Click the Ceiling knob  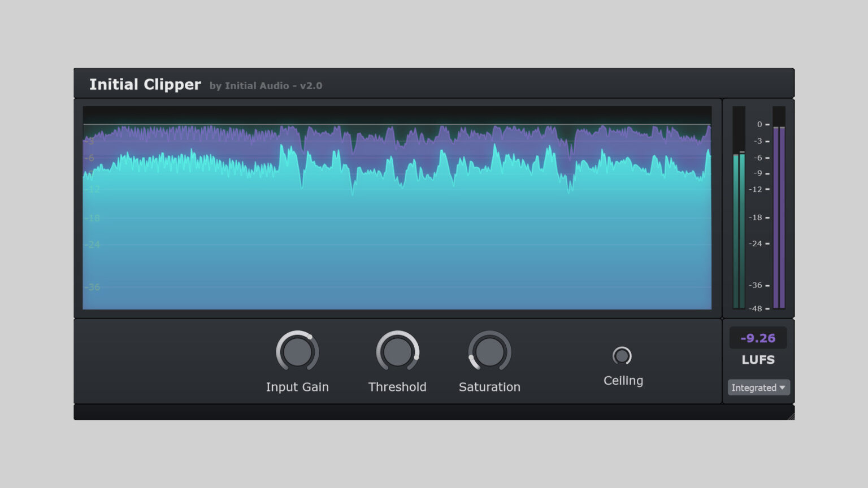(622, 355)
